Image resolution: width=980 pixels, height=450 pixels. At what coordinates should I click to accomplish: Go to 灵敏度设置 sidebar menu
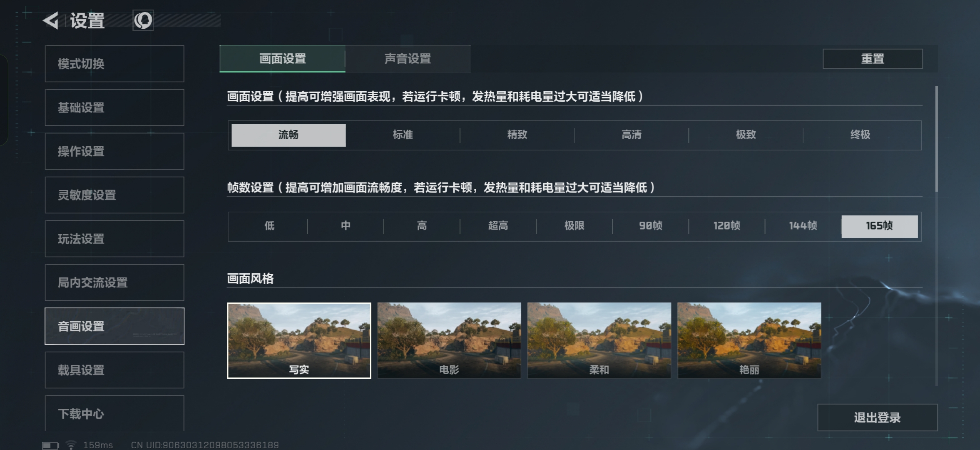[114, 195]
